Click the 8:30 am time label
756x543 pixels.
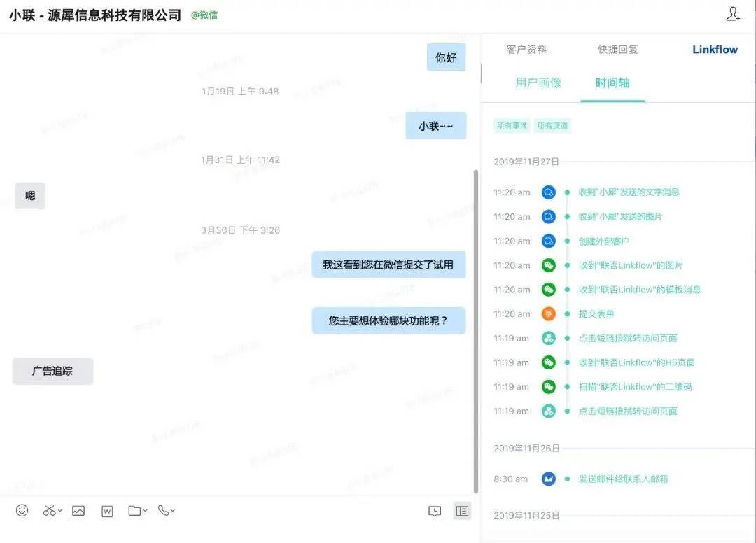[510, 479]
